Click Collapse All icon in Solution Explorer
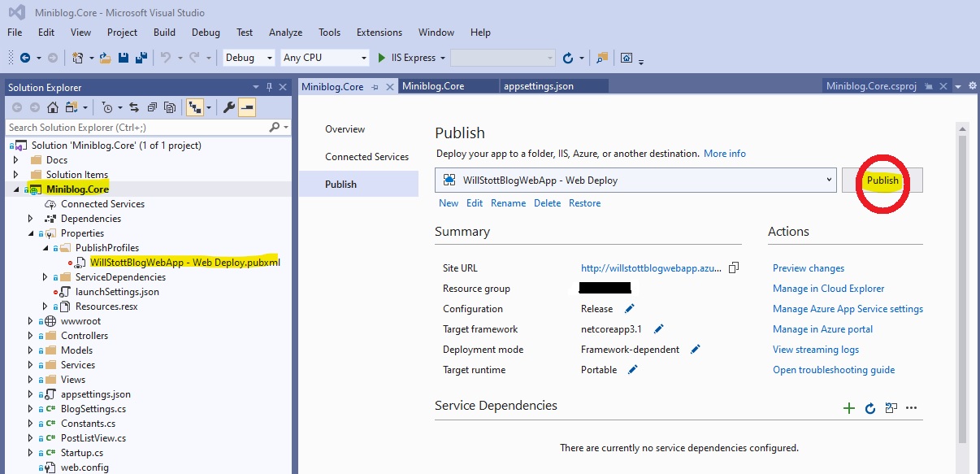The image size is (980, 474). (152, 107)
